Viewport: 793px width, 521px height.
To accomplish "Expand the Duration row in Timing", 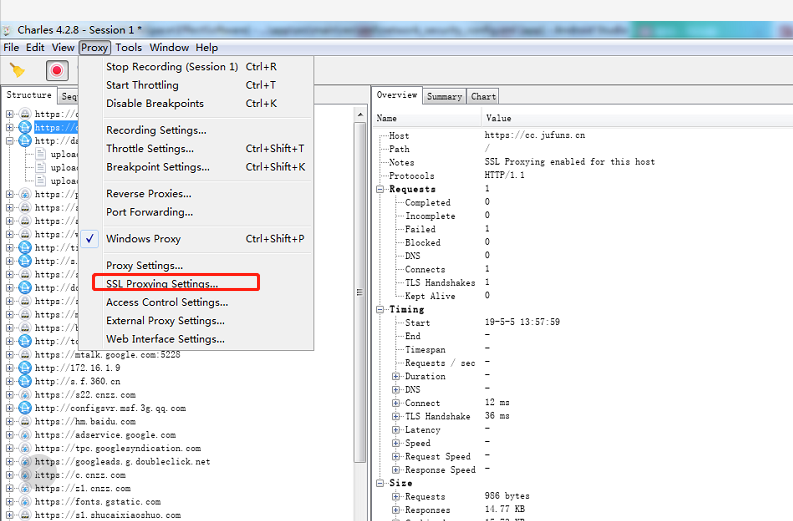I will [396, 376].
